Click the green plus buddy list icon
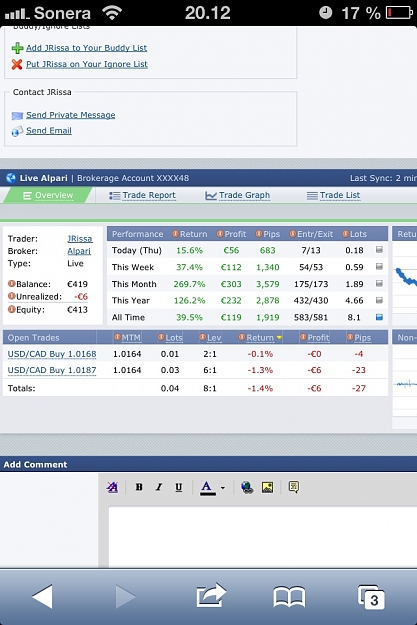Viewport: 417px width, 625px height. click(17, 48)
